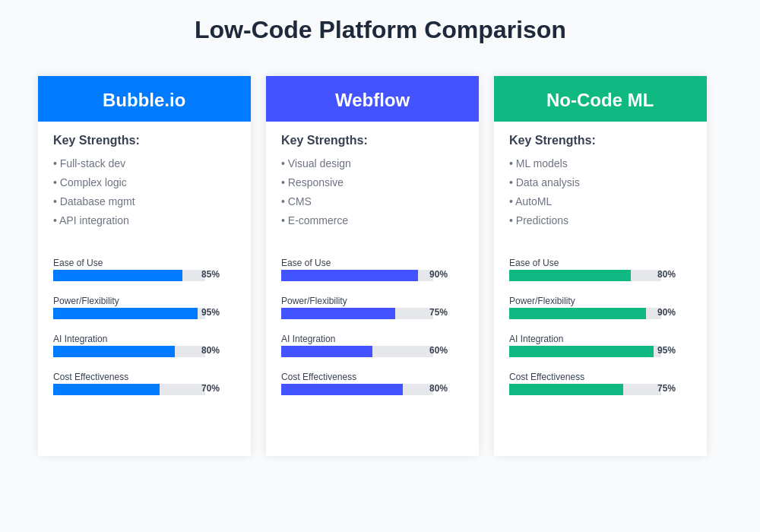Click the AutoML list item
This screenshot has height=532, width=760.
[x=530, y=201]
